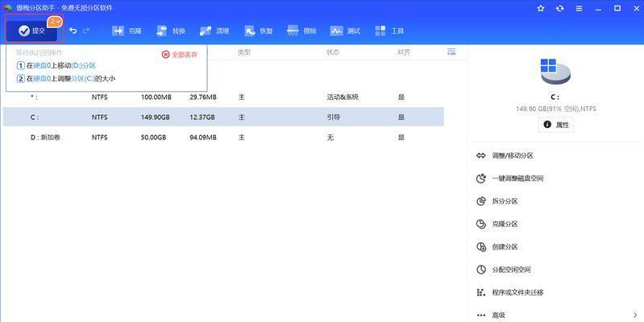Choose 调整/移动分区 (Resize/Move partition)
Screen dimensions: 644x322
coord(505,156)
